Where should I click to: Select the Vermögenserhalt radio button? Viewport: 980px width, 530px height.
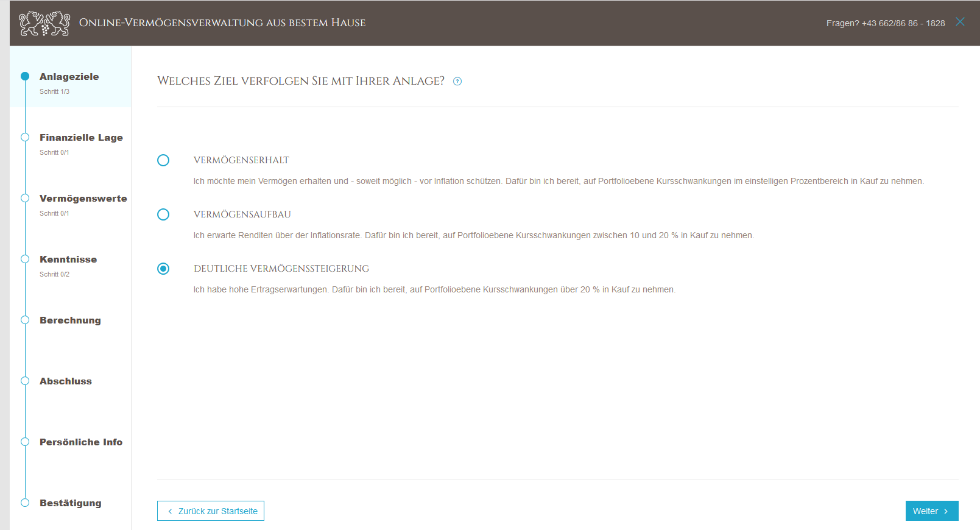pyautogui.click(x=163, y=160)
